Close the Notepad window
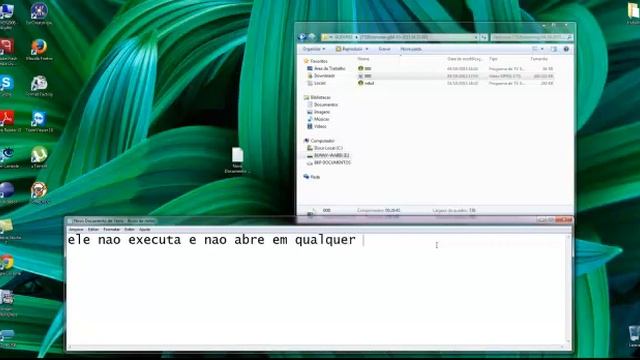The height and width of the screenshot is (360, 640). (x=564, y=220)
